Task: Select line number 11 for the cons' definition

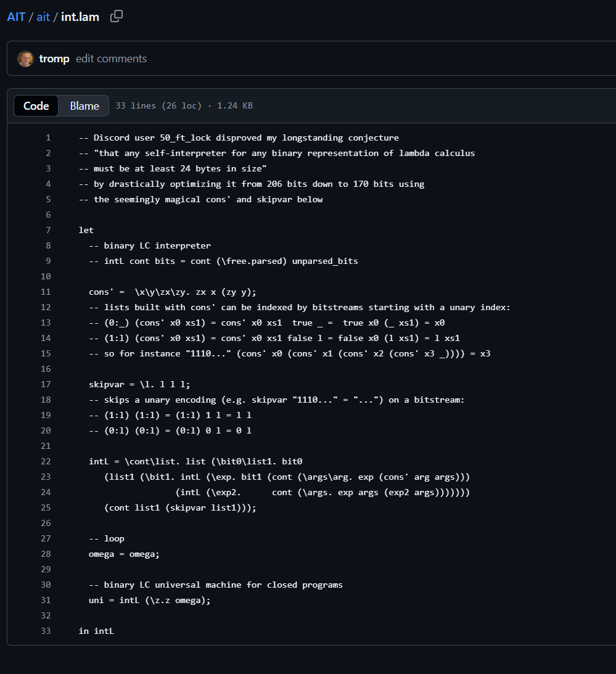Action: coord(46,292)
